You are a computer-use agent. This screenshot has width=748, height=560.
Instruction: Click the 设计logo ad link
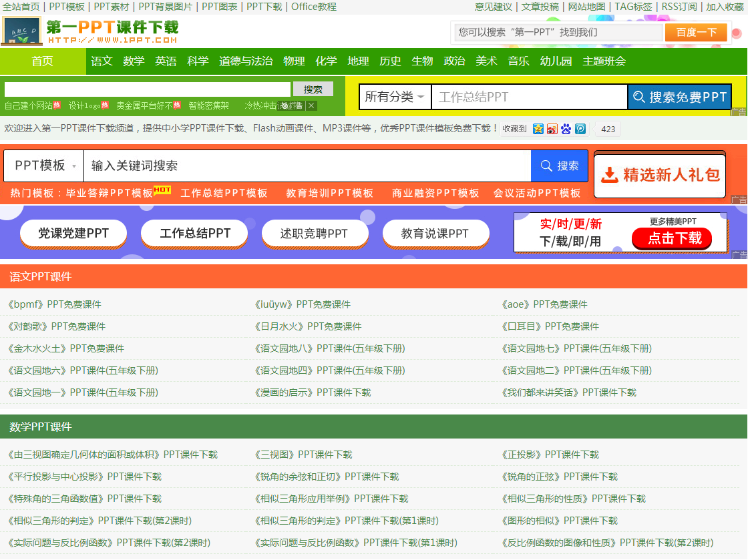click(x=84, y=106)
